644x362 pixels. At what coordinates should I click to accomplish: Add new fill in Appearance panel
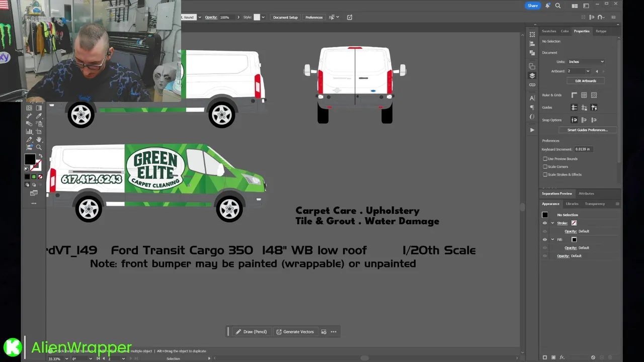pos(553,357)
